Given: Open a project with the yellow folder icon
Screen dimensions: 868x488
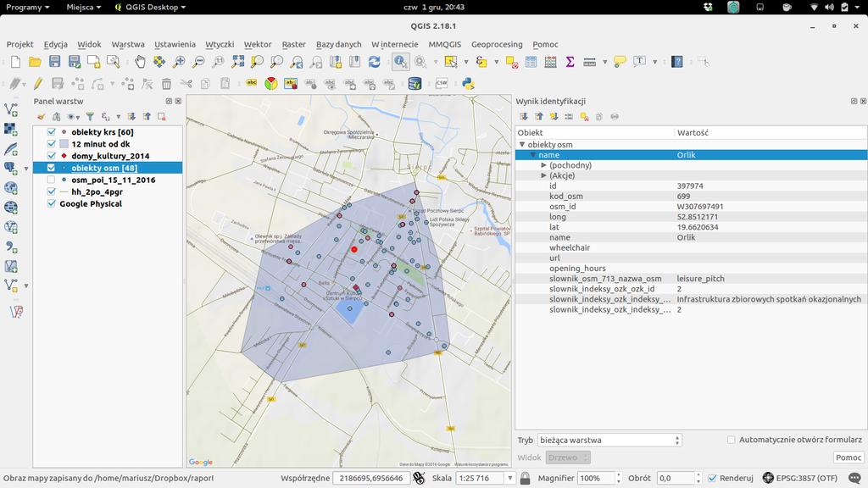Looking at the screenshot, I should click(x=35, y=62).
